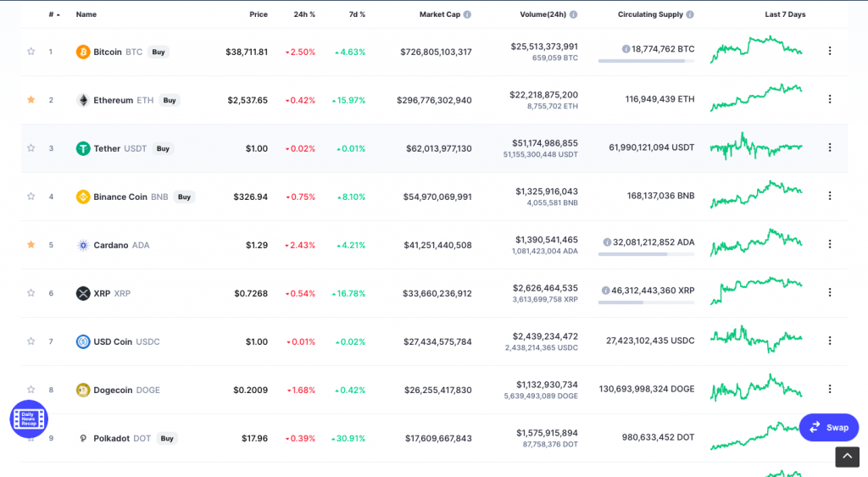Open Tether row more options menu
868x477 pixels.
[x=829, y=147]
